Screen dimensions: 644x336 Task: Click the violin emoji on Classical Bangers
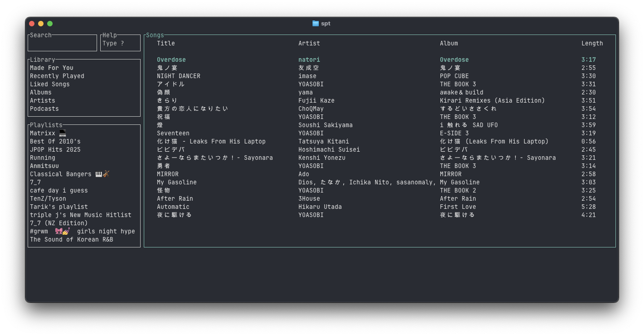pos(106,174)
